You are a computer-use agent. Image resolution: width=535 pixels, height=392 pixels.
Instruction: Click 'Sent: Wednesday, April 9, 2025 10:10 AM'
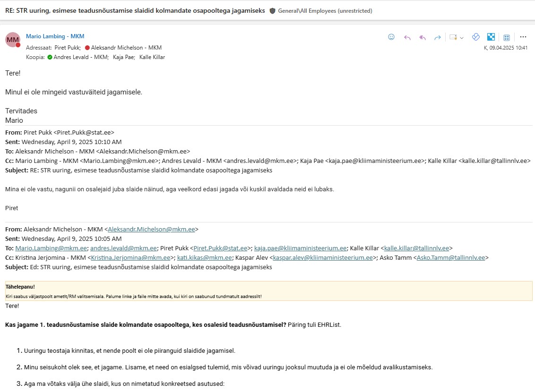[x=63, y=142]
